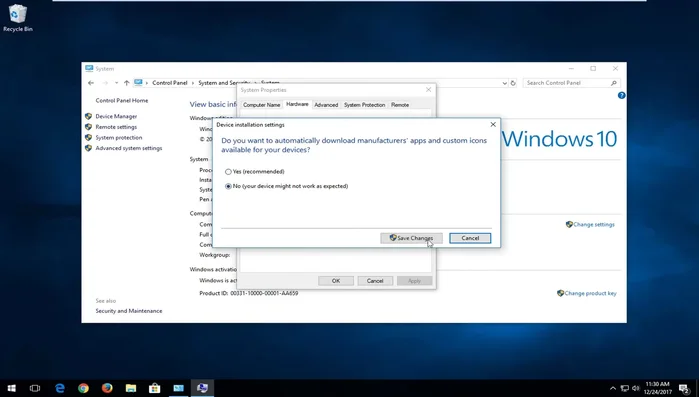Click the volume speaker tray icon
The width and height of the screenshot is (699, 397).
[x=636, y=389]
